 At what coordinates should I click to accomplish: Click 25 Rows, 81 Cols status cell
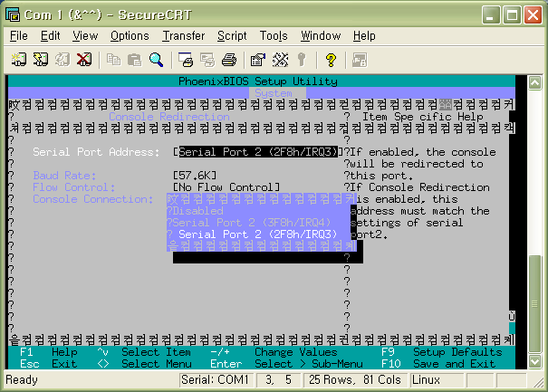pyautogui.click(x=355, y=379)
